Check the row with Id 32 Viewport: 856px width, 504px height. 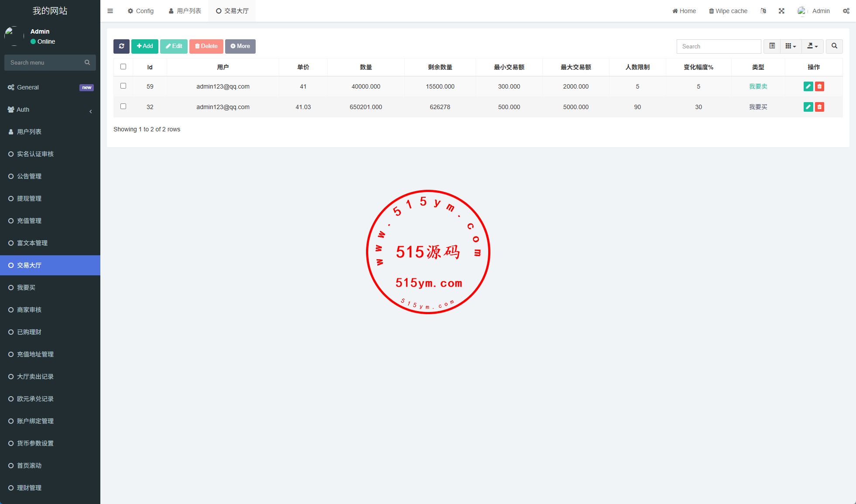click(123, 106)
